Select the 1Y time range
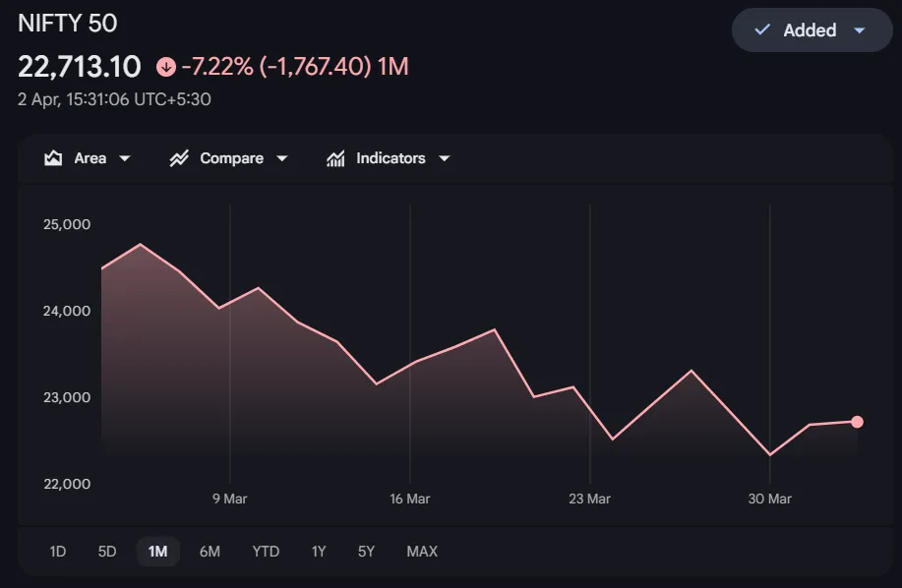 click(x=319, y=552)
